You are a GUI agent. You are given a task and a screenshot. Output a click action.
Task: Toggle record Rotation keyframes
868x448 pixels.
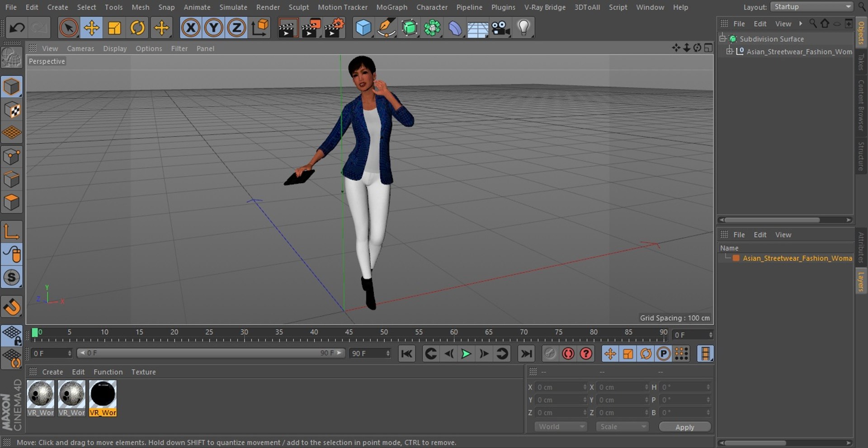pos(646,354)
